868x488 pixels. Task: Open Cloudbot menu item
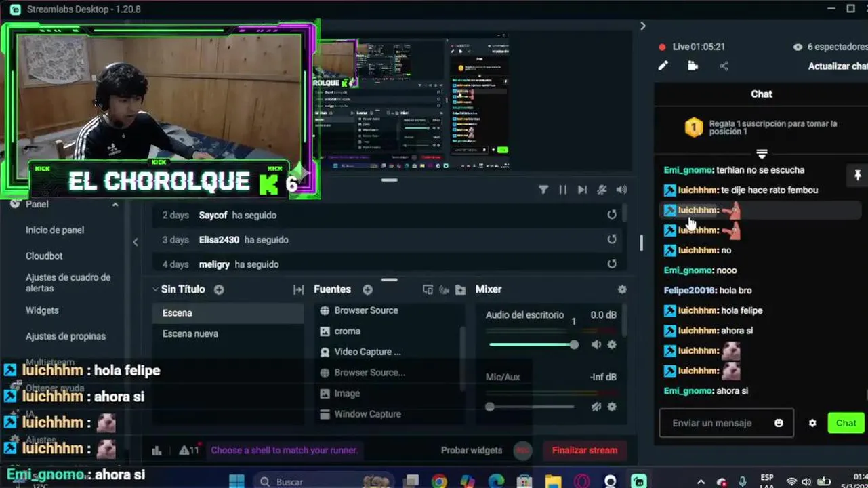[44, 256]
